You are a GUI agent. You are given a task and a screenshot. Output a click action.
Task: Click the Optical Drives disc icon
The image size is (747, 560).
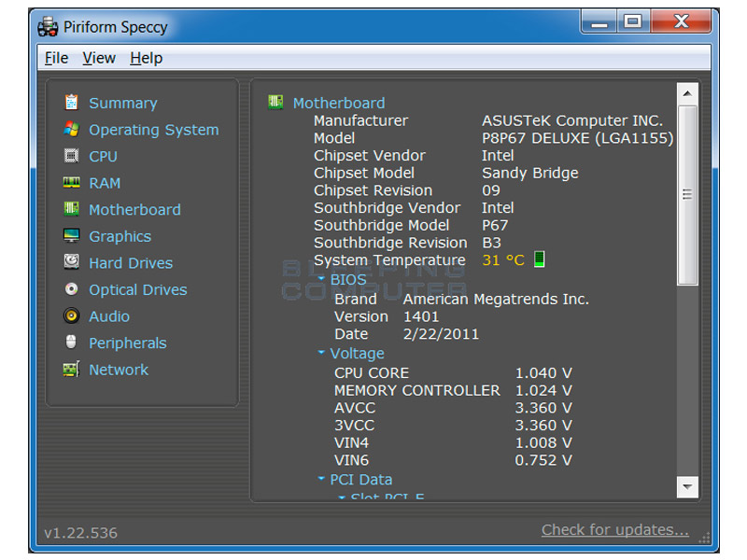pos(72,289)
